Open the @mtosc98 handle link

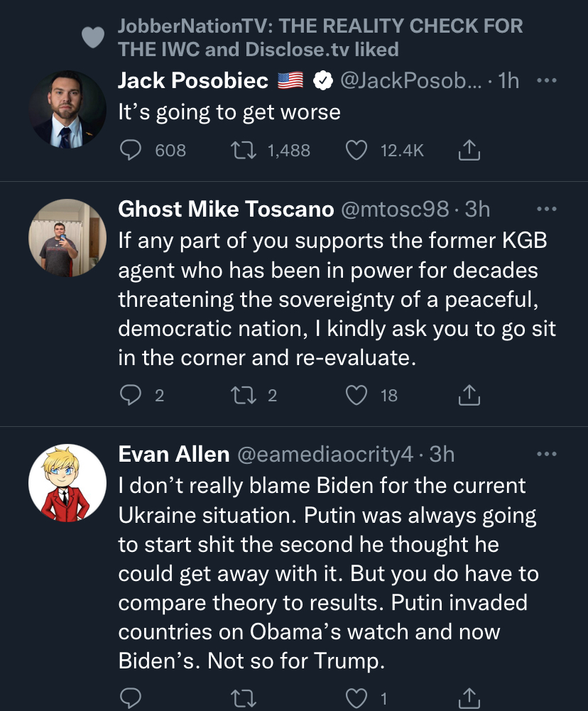396,209
